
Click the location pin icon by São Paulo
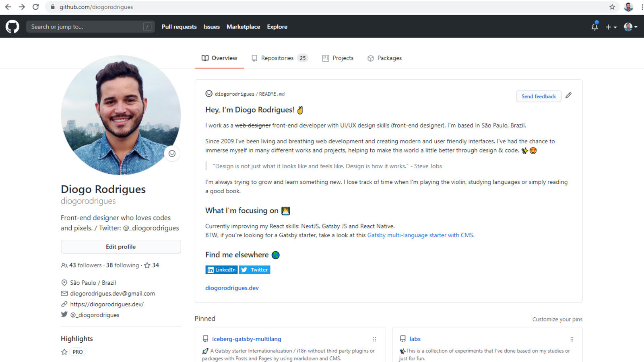[64, 283]
